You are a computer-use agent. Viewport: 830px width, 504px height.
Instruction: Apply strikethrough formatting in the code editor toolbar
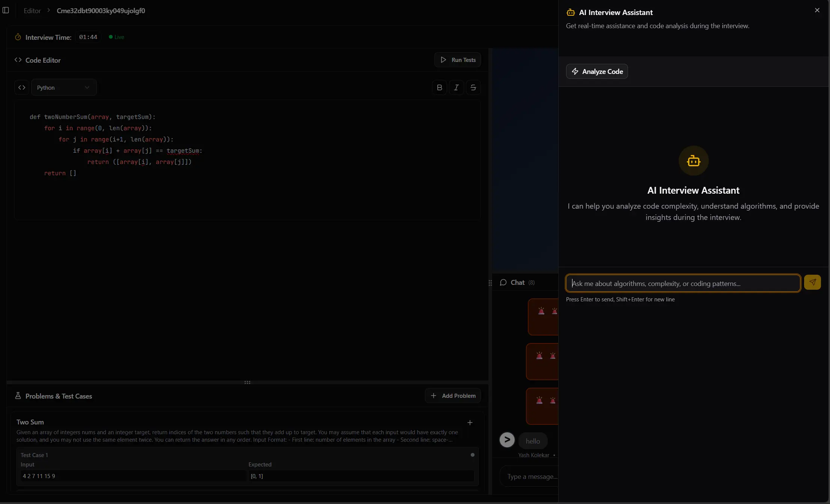[473, 87]
